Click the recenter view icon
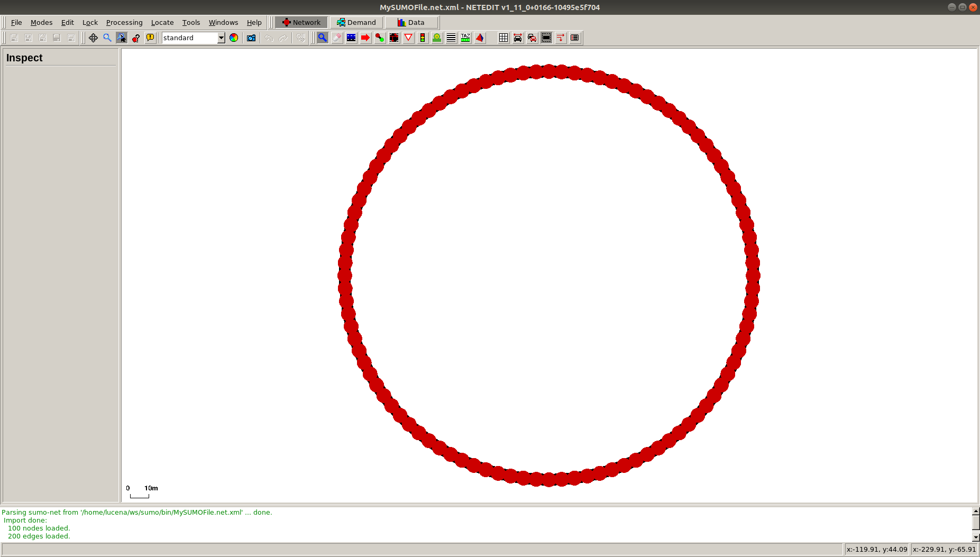Screen dimensions: 980x557 [x=93, y=38]
